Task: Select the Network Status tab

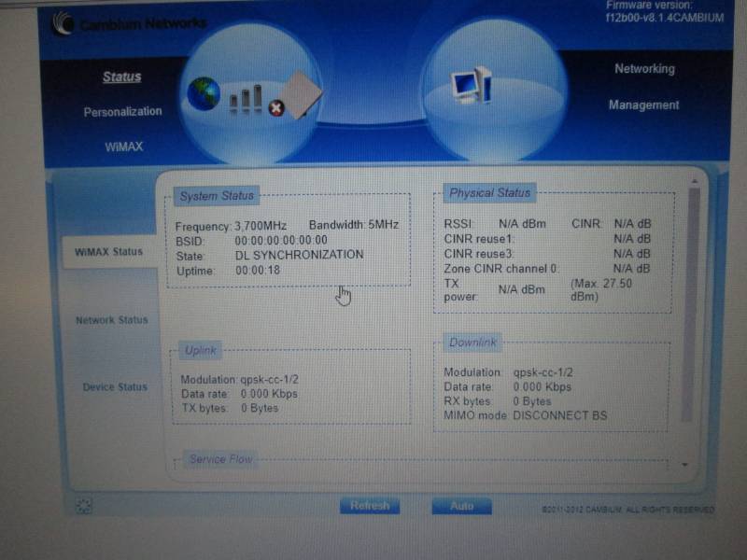Action: 111,320
